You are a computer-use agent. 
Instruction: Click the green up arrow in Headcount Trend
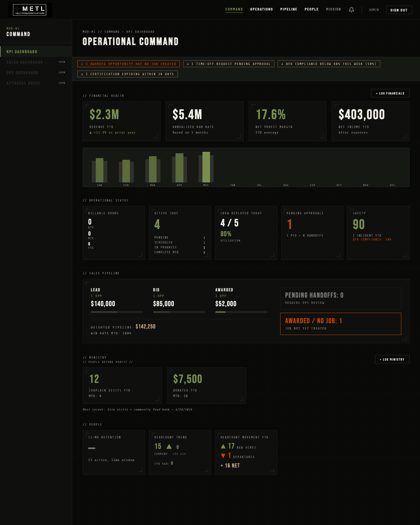point(169,447)
